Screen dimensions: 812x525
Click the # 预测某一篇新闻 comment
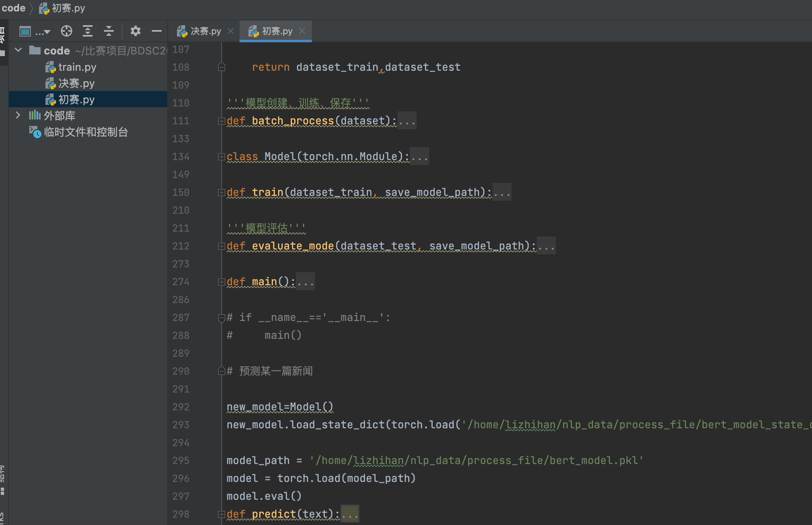[270, 371]
